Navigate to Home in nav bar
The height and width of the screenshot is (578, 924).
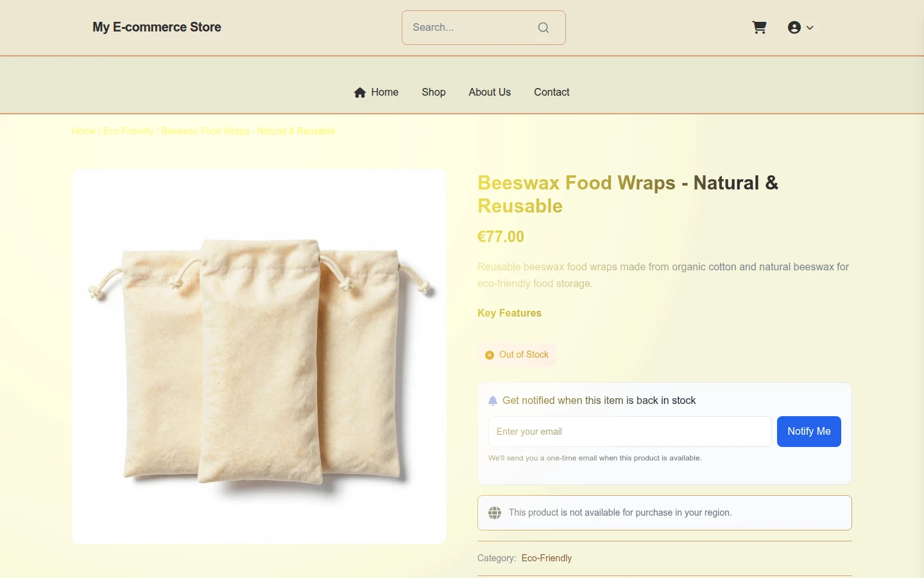coord(376,92)
